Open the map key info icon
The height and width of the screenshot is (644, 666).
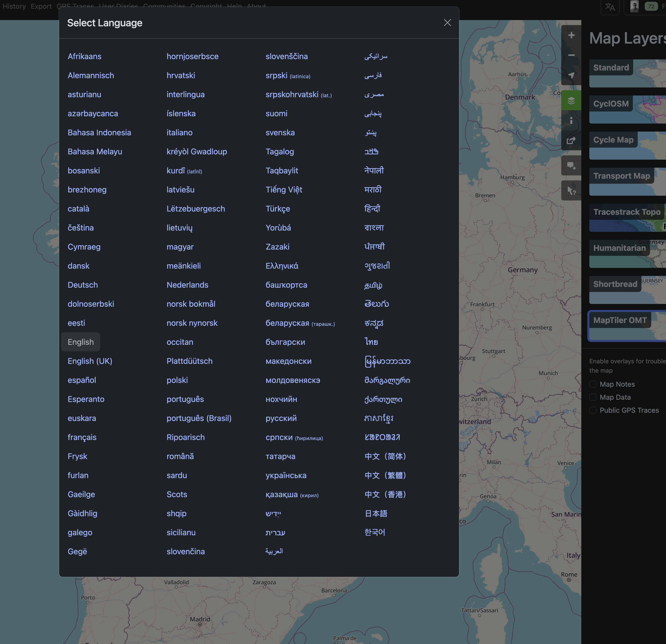pos(571,120)
